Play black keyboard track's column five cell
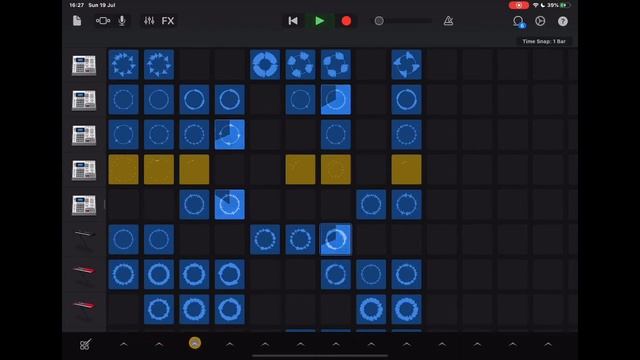The height and width of the screenshot is (360, 640). click(265, 239)
